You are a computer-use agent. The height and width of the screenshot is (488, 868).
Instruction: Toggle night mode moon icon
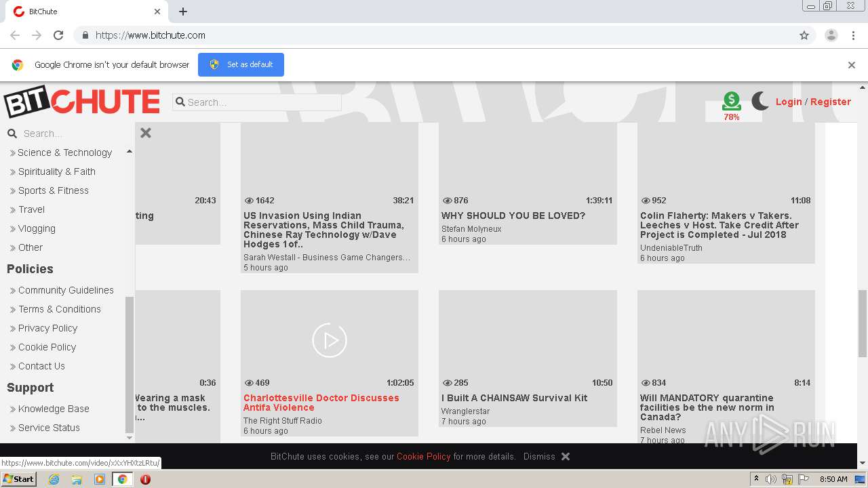tap(760, 101)
